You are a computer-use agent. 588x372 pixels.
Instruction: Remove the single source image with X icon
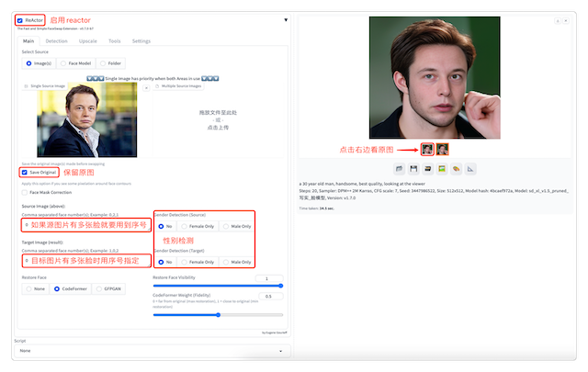pos(146,88)
